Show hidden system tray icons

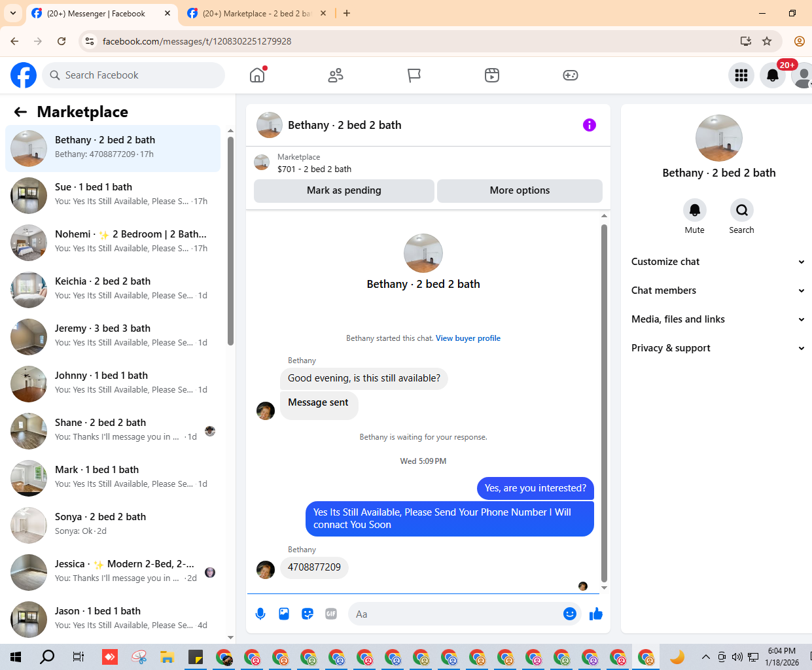tap(705, 657)
